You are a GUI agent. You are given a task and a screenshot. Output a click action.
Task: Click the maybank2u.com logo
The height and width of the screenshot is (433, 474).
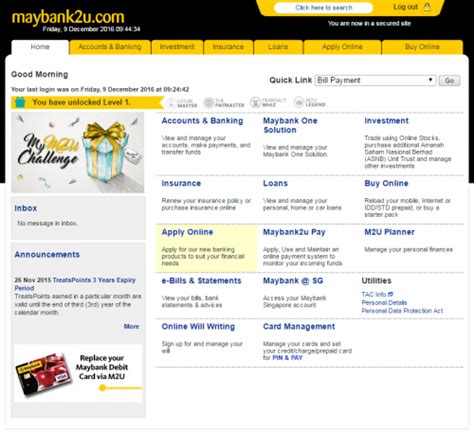(x=68, y=17)
